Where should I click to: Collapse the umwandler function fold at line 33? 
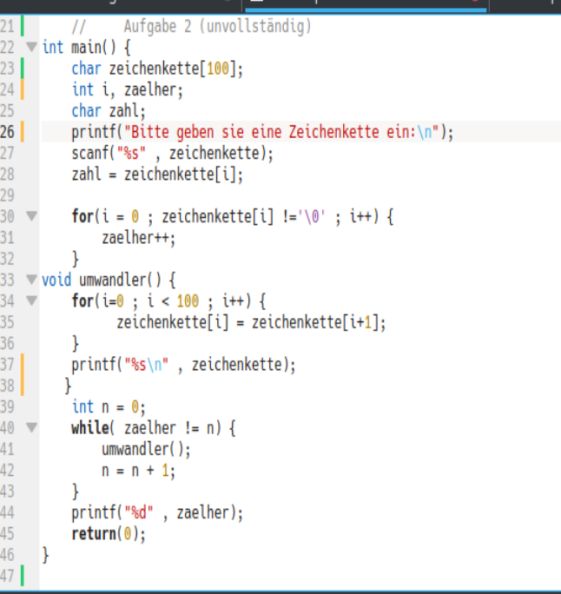coord(32,280)
